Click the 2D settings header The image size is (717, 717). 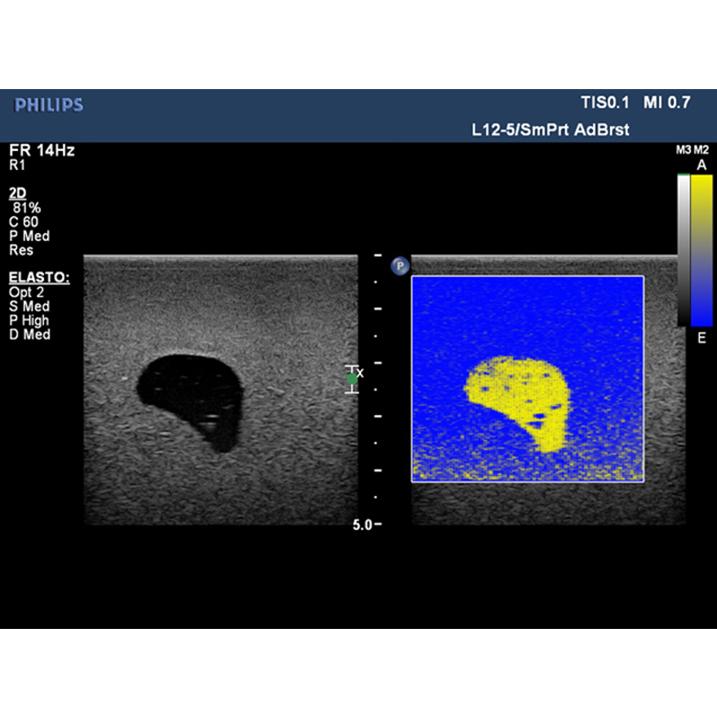15,192
